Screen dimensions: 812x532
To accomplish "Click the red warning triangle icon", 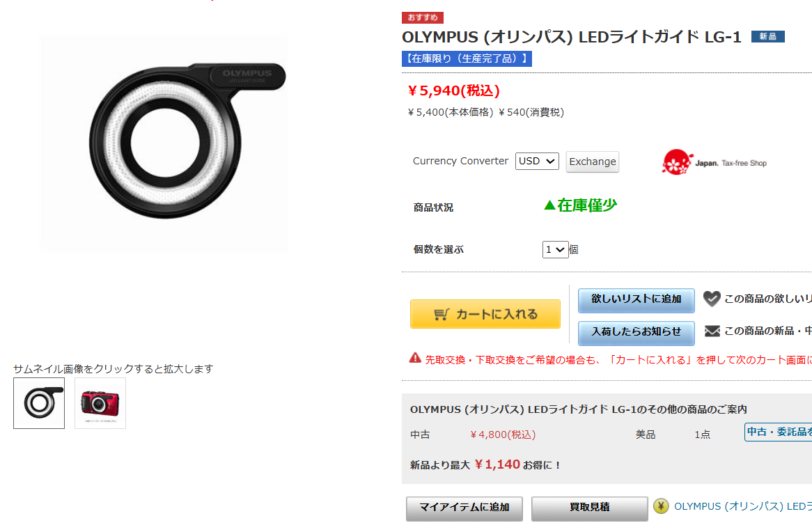I will pos(415,358).
